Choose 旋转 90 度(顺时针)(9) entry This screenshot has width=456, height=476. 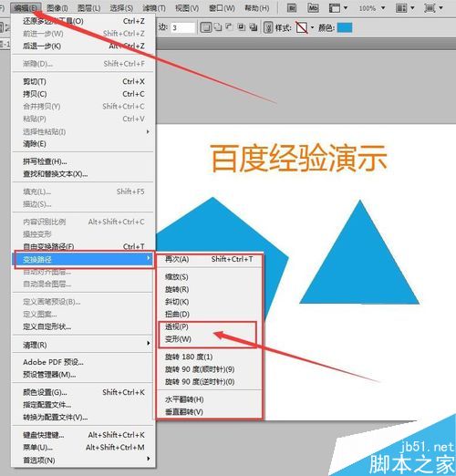pos(209,369)
